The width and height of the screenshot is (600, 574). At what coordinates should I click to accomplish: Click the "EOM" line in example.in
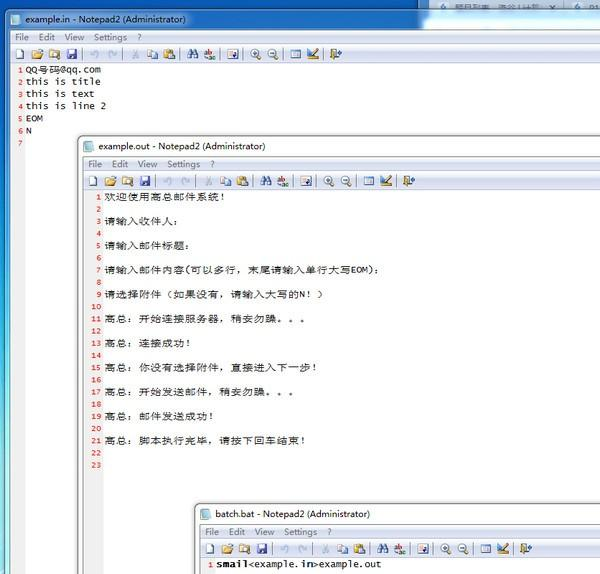point(34,118)
